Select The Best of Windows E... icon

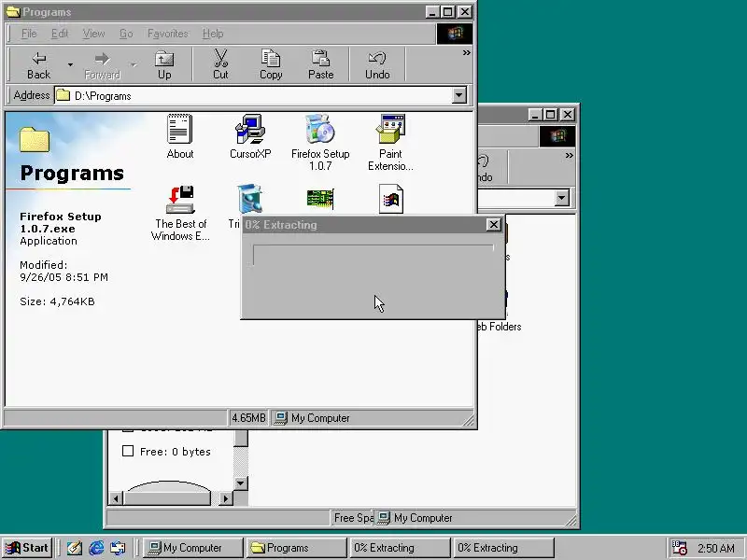click(x=180, y=213)
